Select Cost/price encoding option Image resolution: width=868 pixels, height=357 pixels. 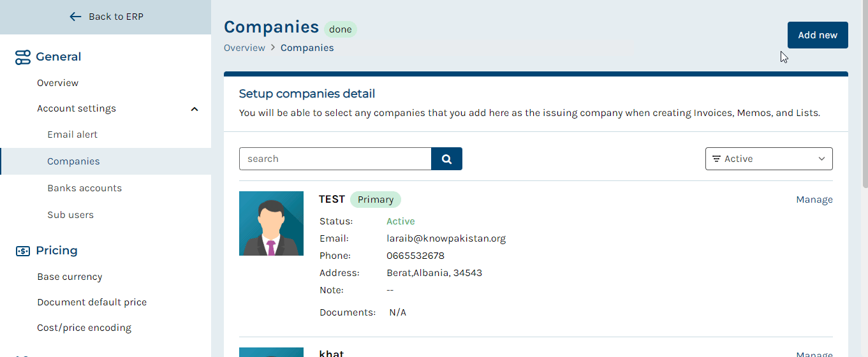click(x=84, y=328)
